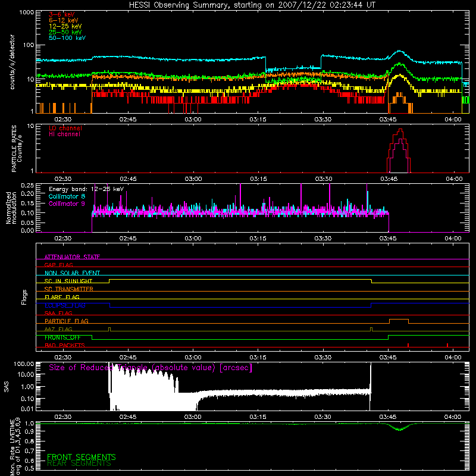Select the 3-6 keV legend label

[x=62, y=14]
